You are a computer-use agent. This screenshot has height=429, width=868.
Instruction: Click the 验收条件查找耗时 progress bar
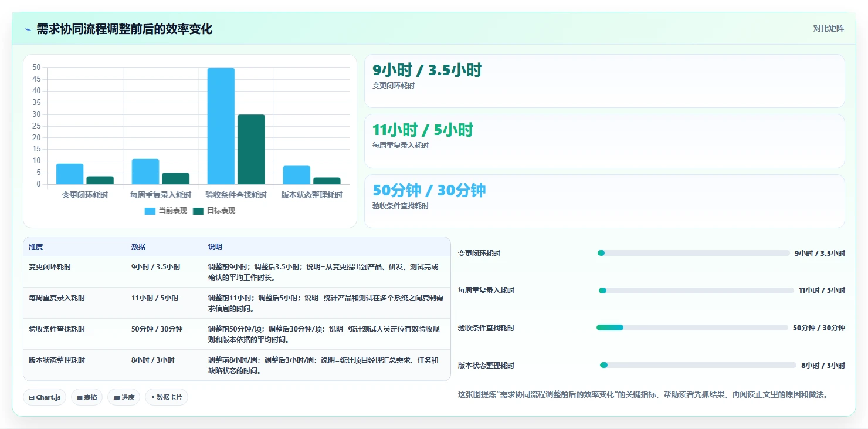coord(692,327)
